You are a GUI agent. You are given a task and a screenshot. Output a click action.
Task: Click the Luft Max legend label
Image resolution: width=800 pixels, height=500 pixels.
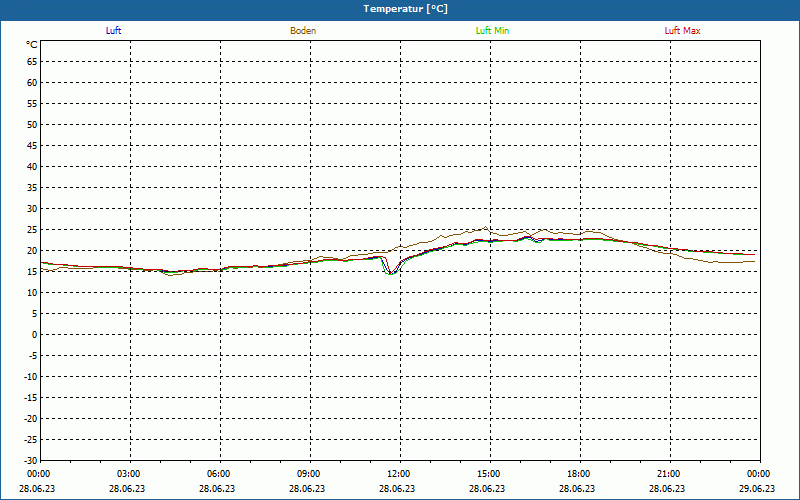click(x=682, y=31)
